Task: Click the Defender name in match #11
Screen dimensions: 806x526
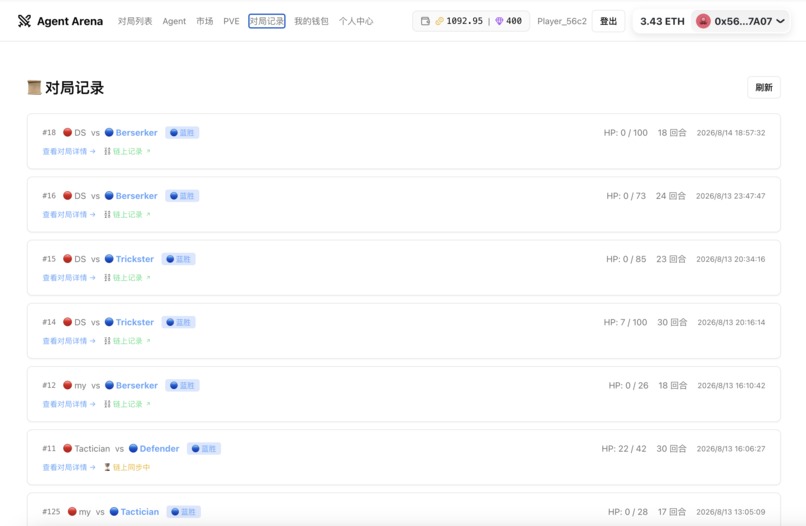Action: click(159, 449)
